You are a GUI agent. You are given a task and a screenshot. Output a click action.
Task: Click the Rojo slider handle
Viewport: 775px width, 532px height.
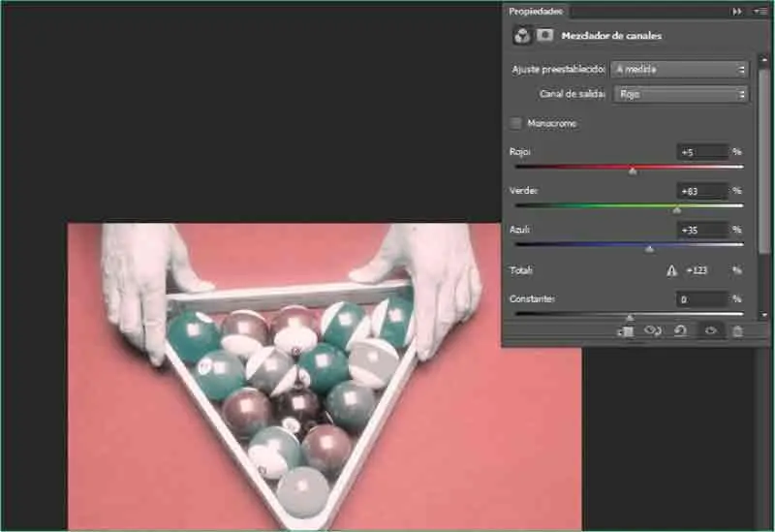coord(633,171)
